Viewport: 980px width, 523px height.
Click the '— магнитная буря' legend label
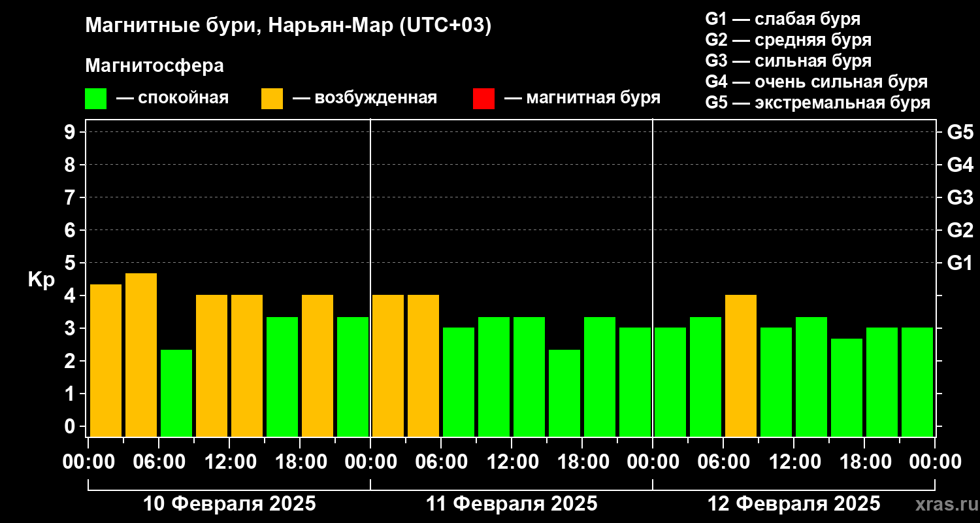click(x=582, y=98)
